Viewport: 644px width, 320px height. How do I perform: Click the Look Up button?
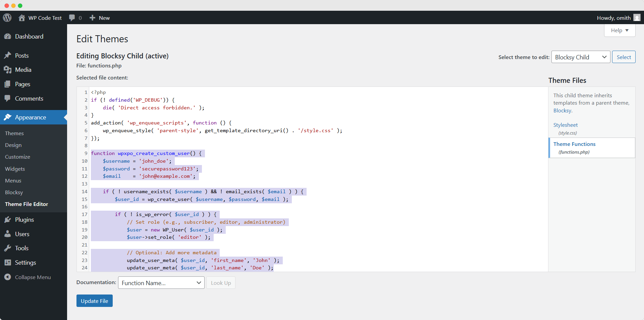(x=221, y=283)
